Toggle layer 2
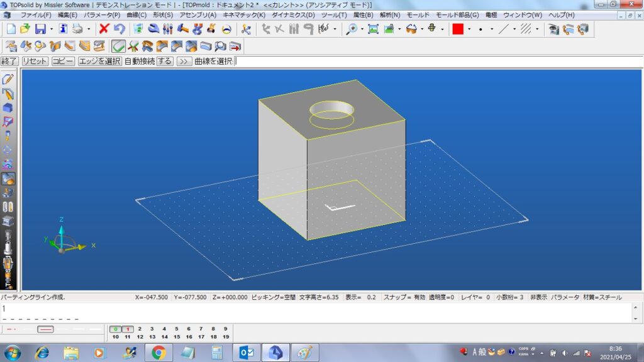Screen dimensions: 644x362 tap(140, 329)
